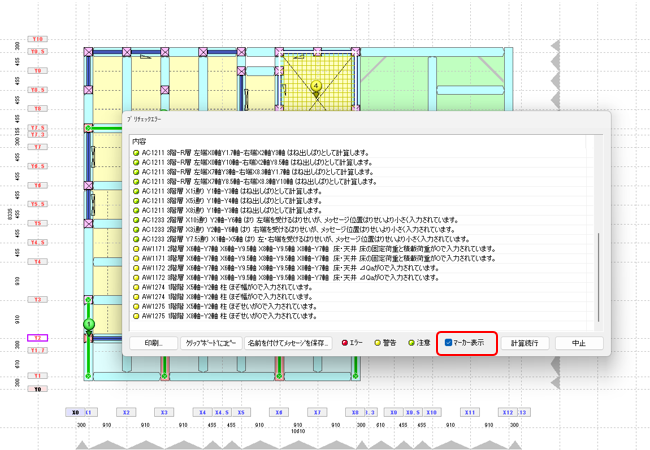Click the red エラー legend icon

344,343
